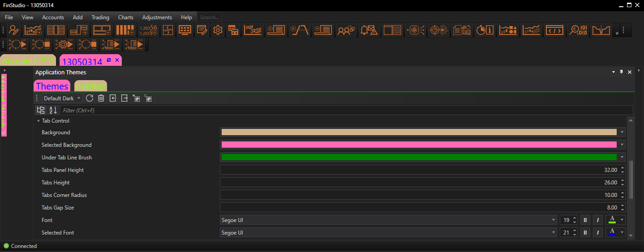644x252 pixels.
Task: Toggle bold for the Font row
Action: coord(585,220)
